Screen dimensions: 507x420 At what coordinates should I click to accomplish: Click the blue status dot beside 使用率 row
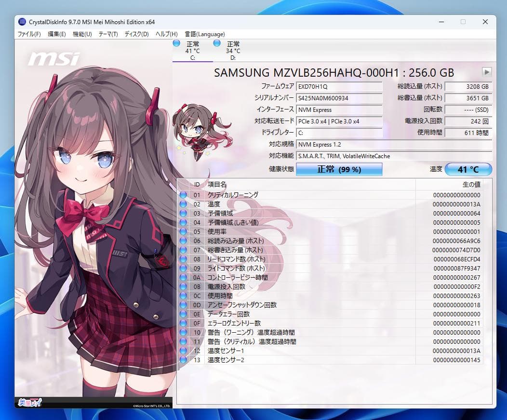coord(183,231)
